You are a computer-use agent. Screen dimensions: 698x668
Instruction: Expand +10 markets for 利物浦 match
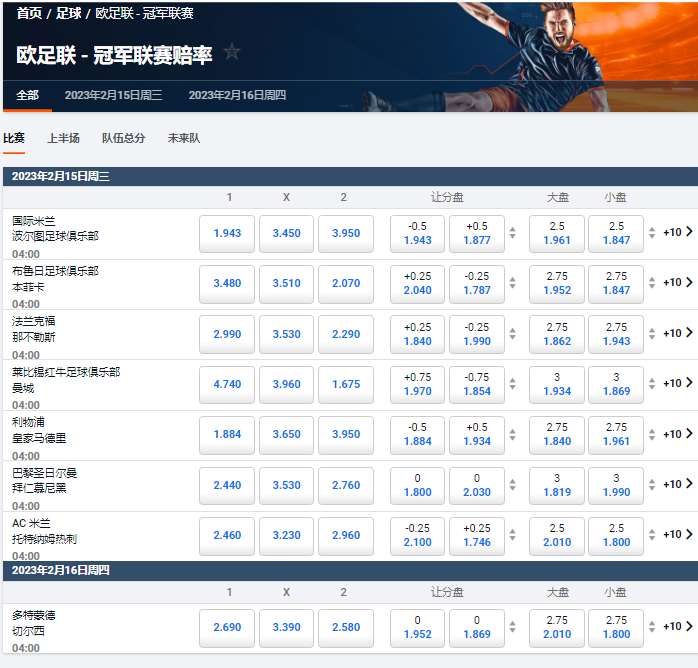coord(677,434)
